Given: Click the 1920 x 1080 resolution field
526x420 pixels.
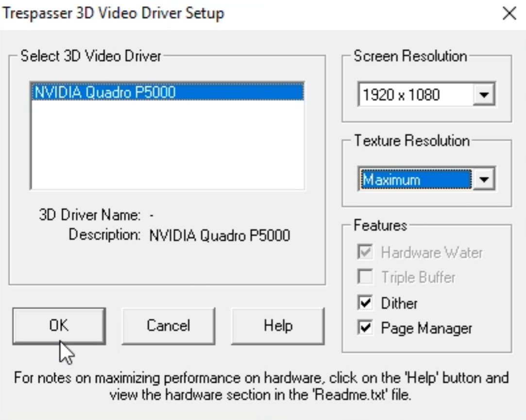Looking at the screenshot, I should 414,94.
